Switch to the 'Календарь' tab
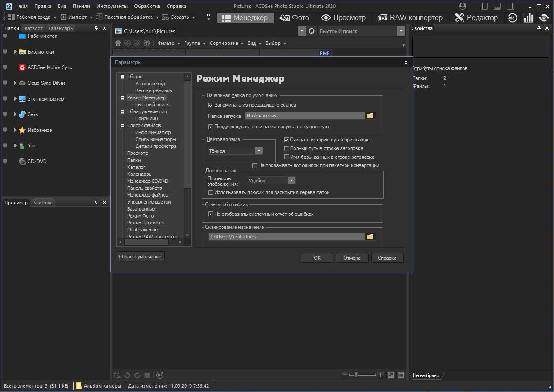Screen dimensions: 554x392 (x=60, y=28)
